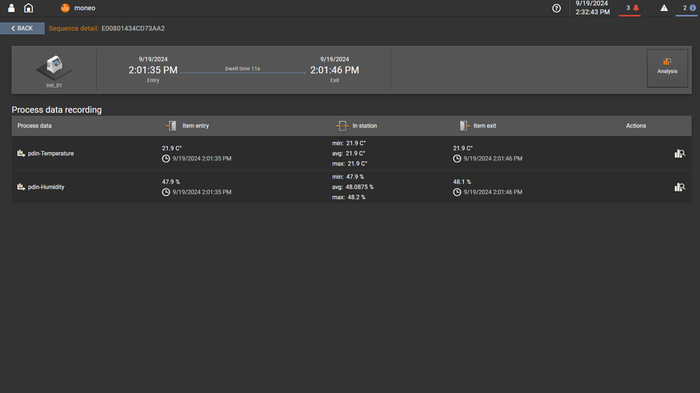The width and height of the screenshot is (700, 393).
Task: Select the pdin-Temperature label
Action: (x=51, y=153)
